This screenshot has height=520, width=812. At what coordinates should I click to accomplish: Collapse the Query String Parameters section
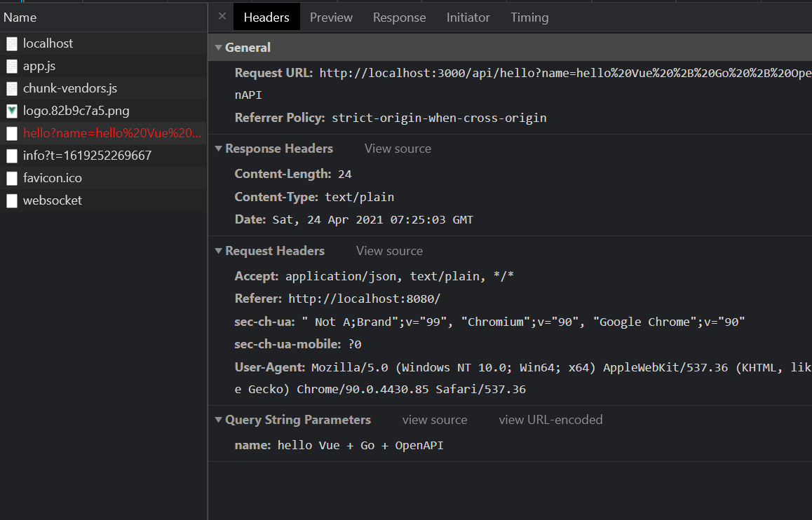click(x=219, y=420)
